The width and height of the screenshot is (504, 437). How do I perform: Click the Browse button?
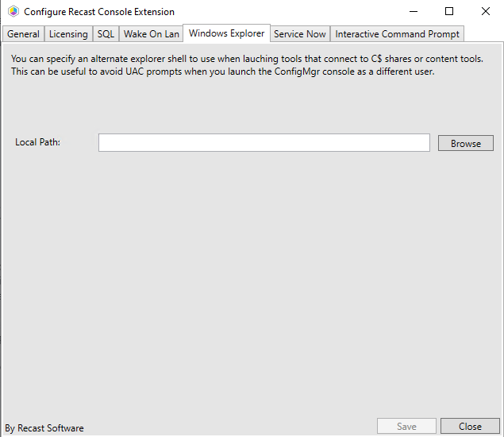[466, 143]
